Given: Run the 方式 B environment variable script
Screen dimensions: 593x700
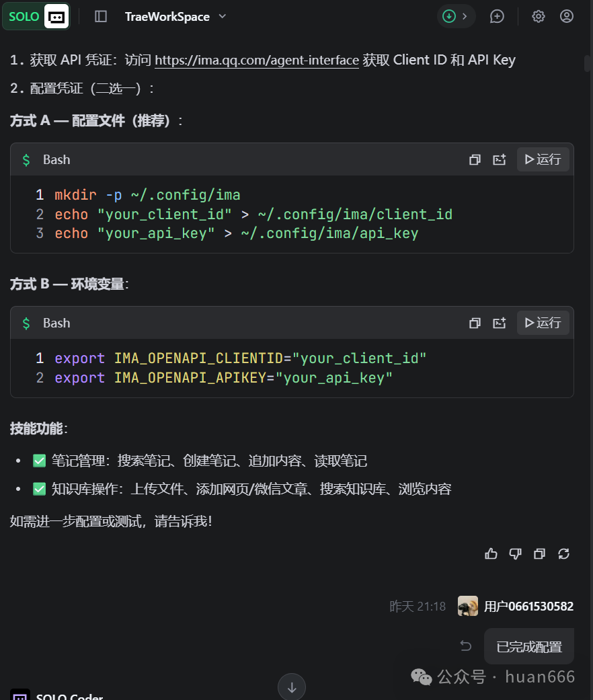Looking at the screenshot, I should [x=543, y=323].
